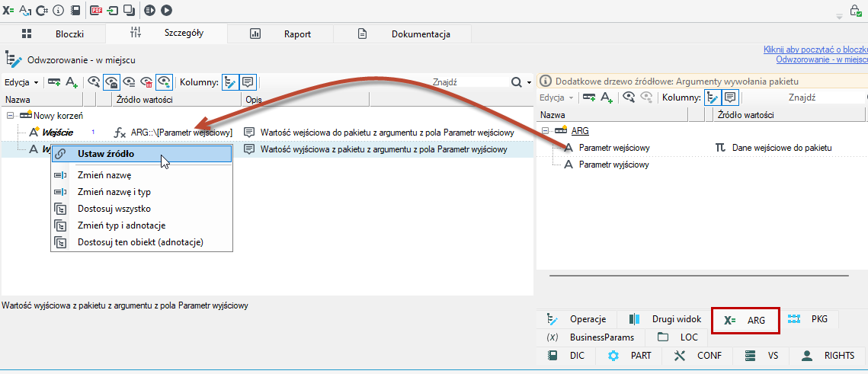Open the ARG bottom panel tab
868x374 pixels.
click(x=745, y=321)
